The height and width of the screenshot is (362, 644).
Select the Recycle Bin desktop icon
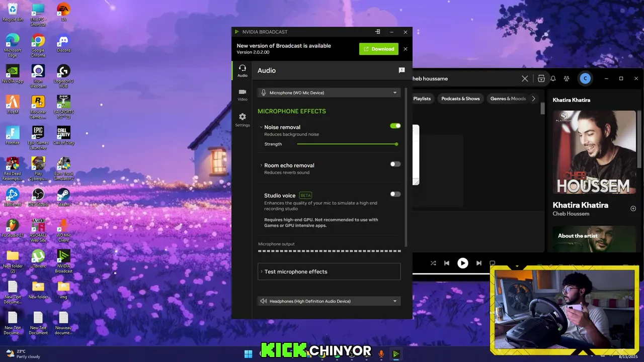(13, 13)
